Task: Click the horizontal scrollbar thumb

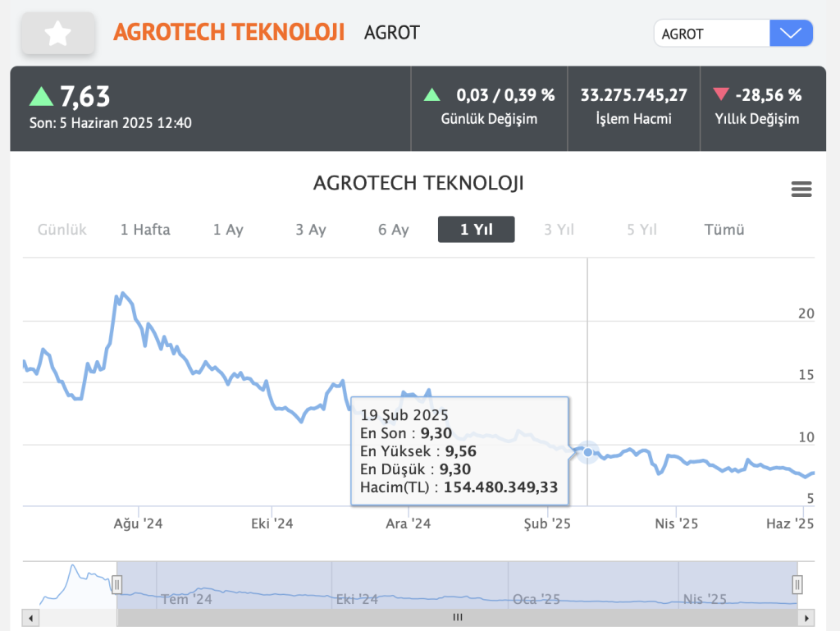Action: coord(457,618)
